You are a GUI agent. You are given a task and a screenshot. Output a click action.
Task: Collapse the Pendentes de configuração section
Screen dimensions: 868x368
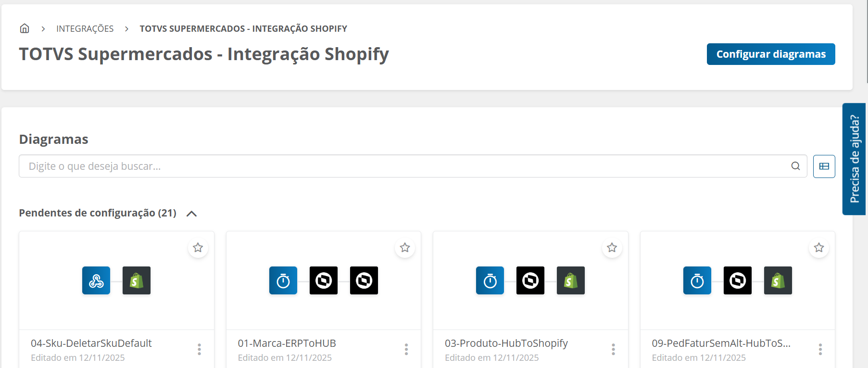tap(191, 214)
